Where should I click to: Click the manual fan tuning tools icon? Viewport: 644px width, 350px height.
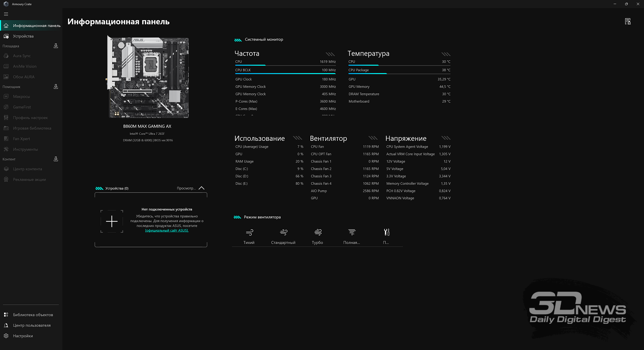386,233
